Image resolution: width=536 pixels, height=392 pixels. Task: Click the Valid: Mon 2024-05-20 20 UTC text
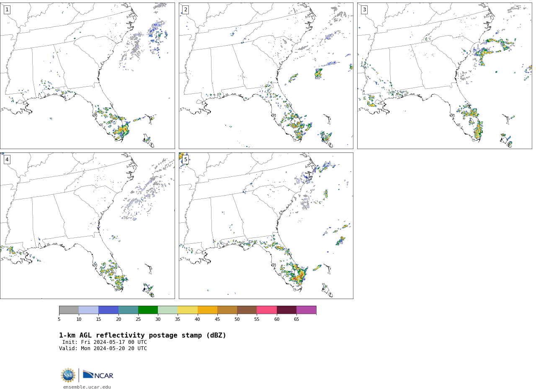(x=103, y=348)
